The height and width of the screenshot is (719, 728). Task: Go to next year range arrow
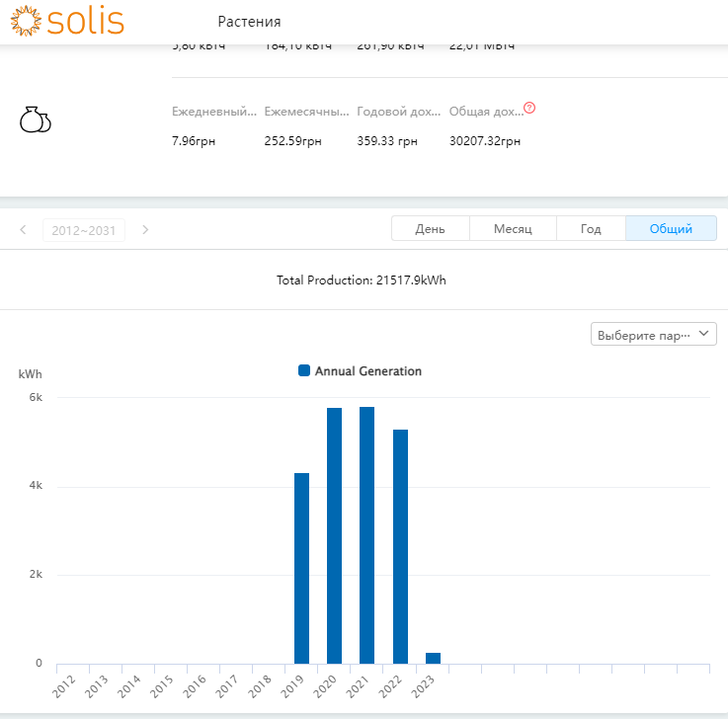145,230
